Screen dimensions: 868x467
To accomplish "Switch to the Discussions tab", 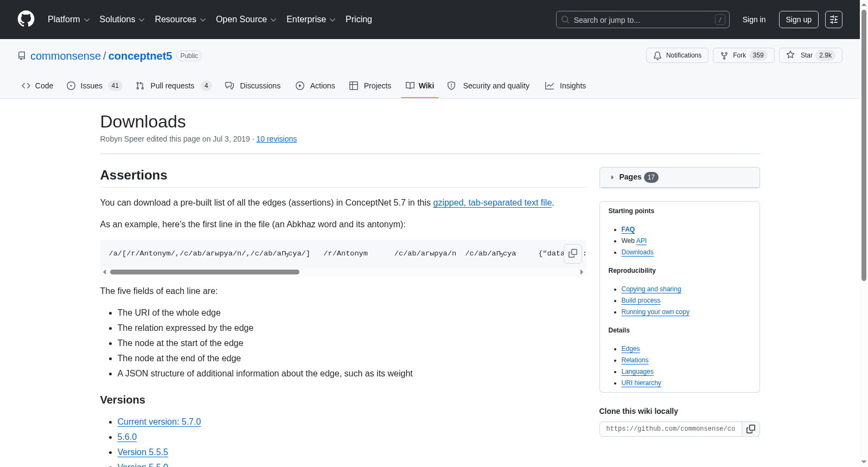I will (253, 86).
